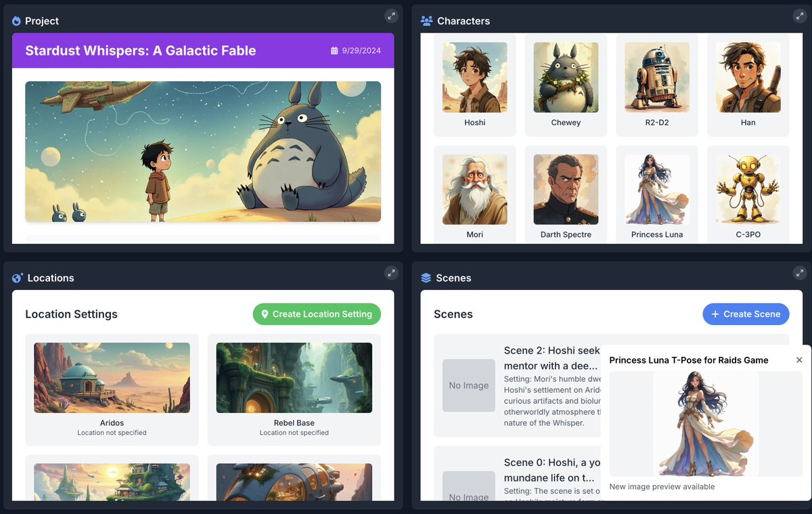Expand the Project panel to fullscreen
This screenshot has width=812, height=514.
[x=390, y=16]
